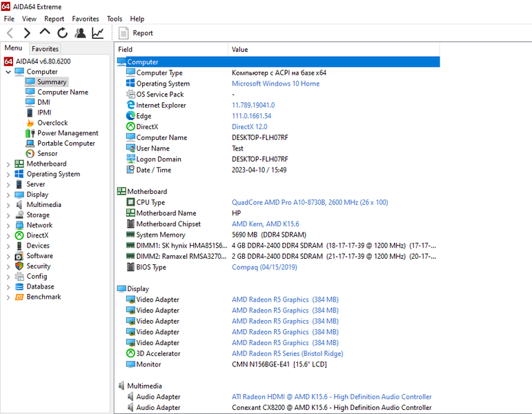Go up one level with Up arrow
The width and height of the screenshot is (532, 414).
point(44,32)
